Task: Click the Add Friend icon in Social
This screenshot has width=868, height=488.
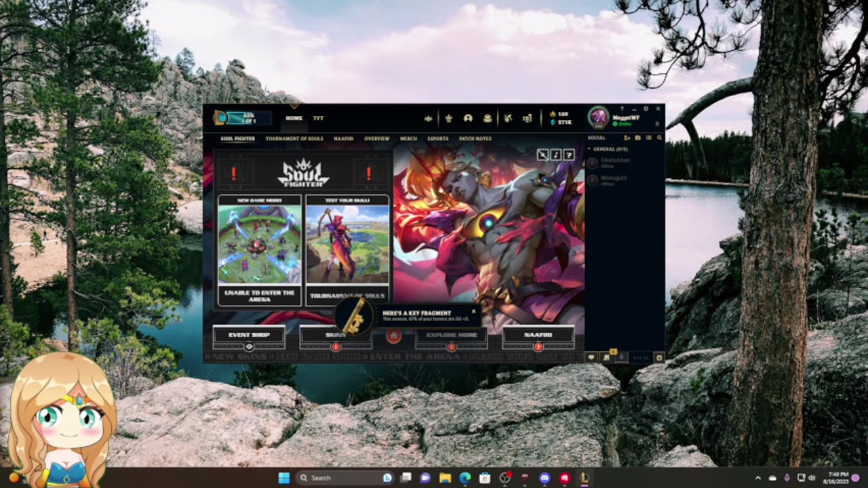Action: pyautogui.click(x=629, y=138)
